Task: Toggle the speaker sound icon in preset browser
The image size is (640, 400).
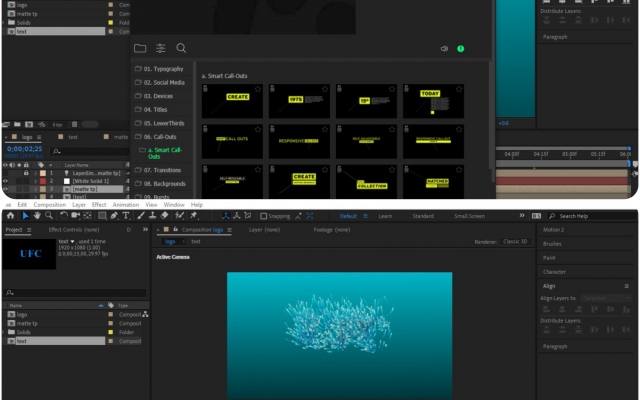Action: (444, 49)
